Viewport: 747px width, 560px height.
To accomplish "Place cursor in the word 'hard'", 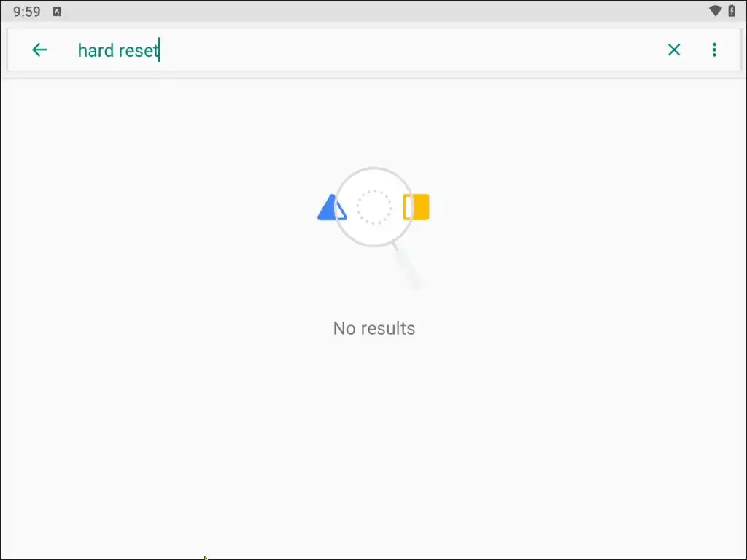I will (96, 50).
